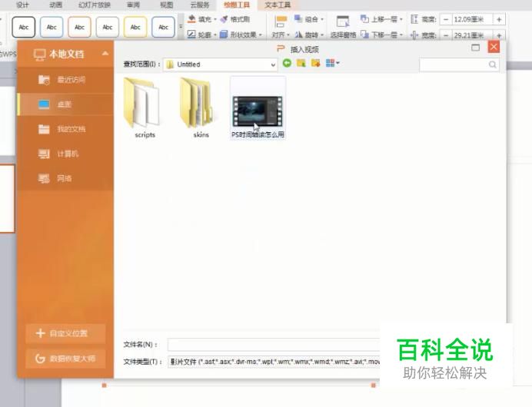Open the 审阅 ribbon tab
Viewport: 532px width, 407px height.
(133, 5)
